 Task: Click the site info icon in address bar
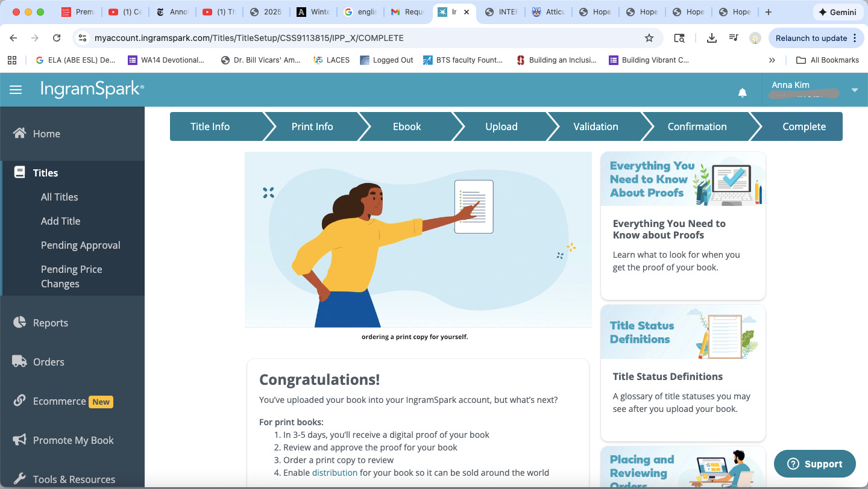coord(83,38)
